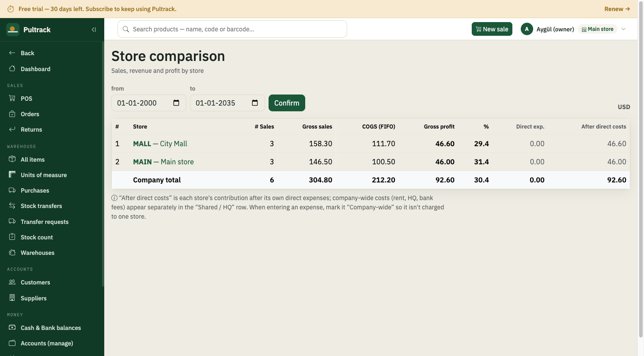Click the POS cart icon
644x356 pixels.
pyautogui.click(x=12, y=98)
